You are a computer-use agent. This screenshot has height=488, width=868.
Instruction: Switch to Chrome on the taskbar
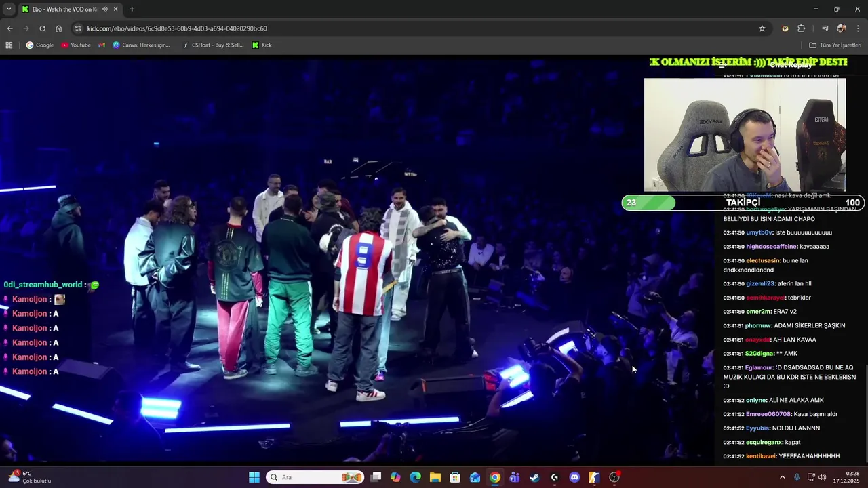(495, 477)
